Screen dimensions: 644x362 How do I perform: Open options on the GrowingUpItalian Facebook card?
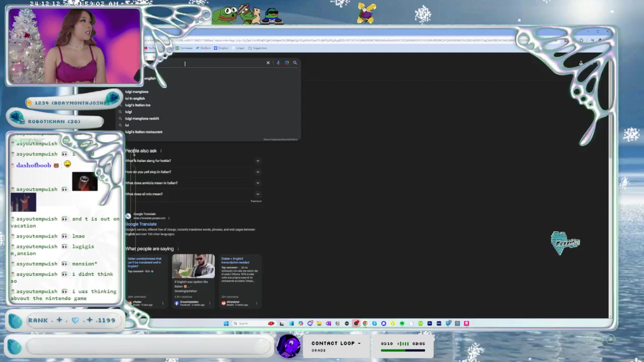tap(210, 303)
